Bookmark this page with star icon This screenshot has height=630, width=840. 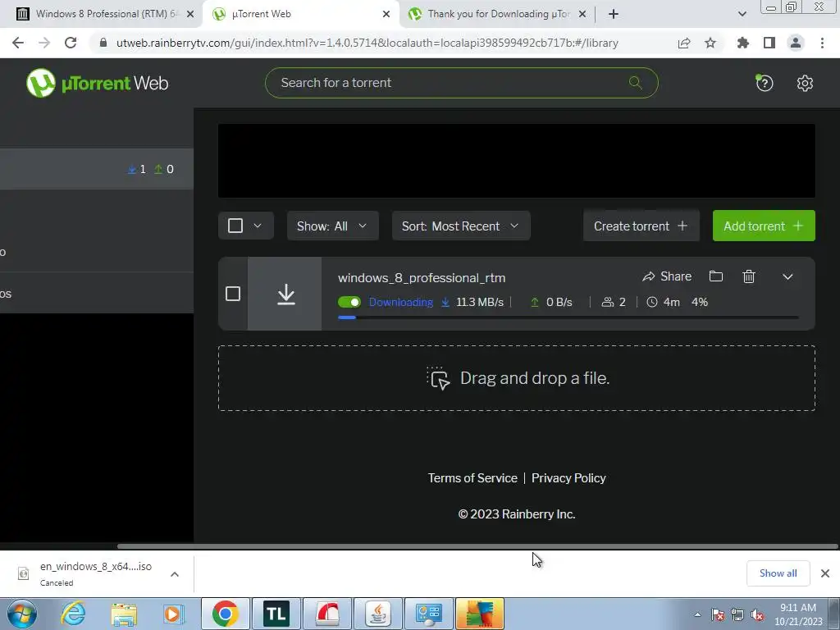[x=710, y=43]
